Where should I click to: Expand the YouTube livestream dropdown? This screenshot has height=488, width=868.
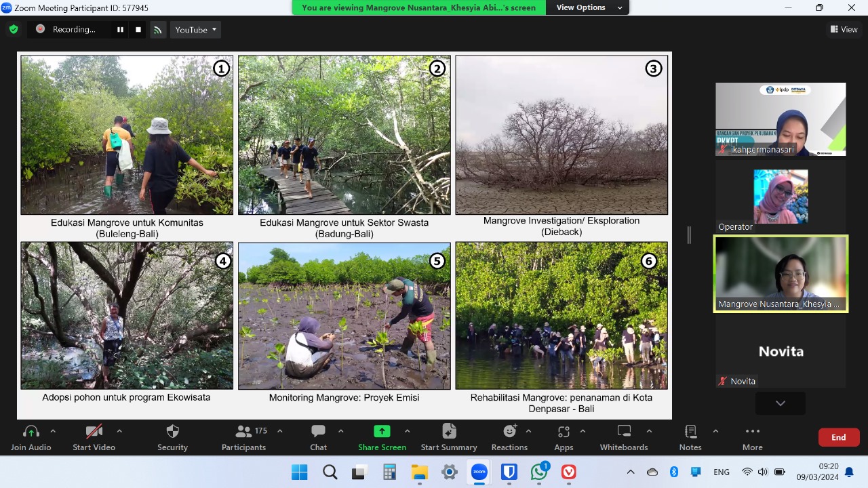(196, 30)
